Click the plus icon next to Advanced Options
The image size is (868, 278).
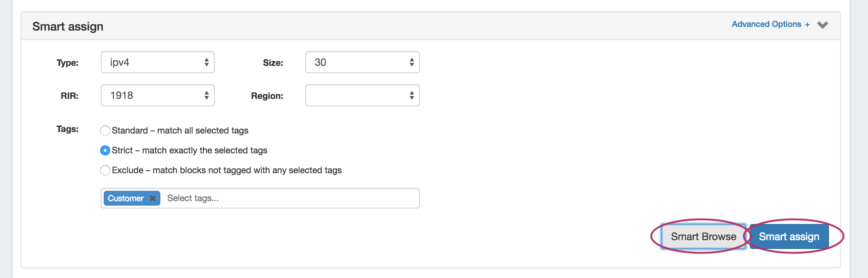807,25
